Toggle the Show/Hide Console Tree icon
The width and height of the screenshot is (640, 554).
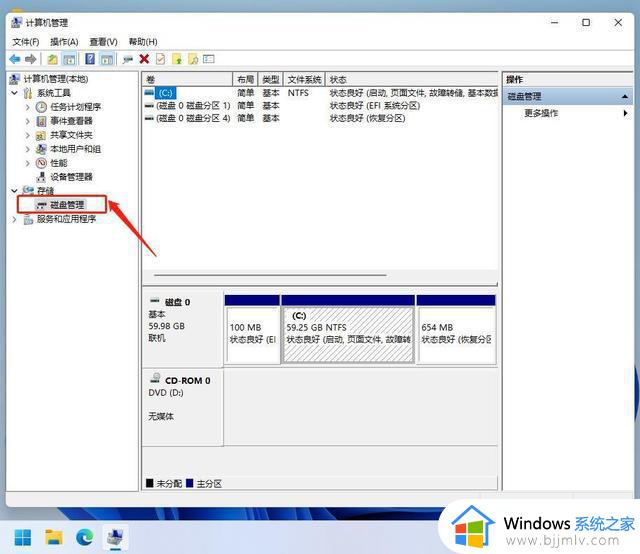(69, 59)
